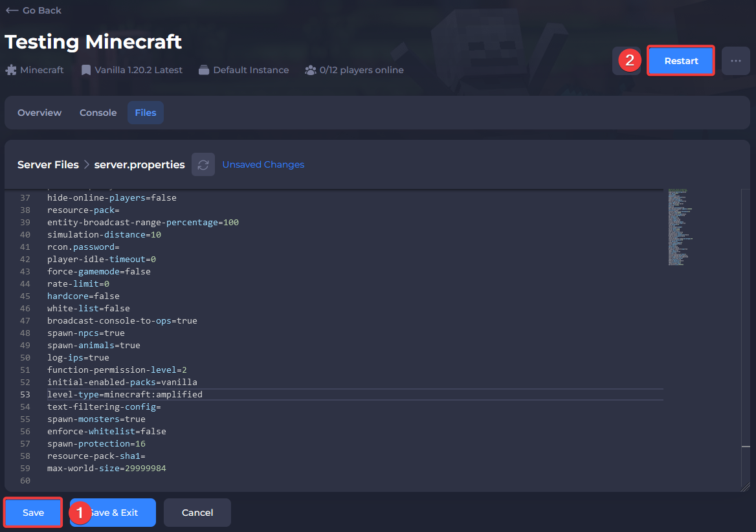Navigate to Server Files breadcrumb
Screen dimensions: 756x532
tap(48, 165)
